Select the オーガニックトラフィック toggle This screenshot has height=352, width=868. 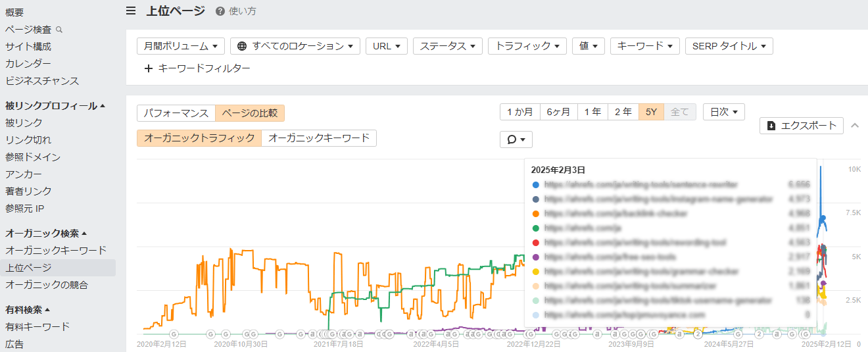[199, 138]
